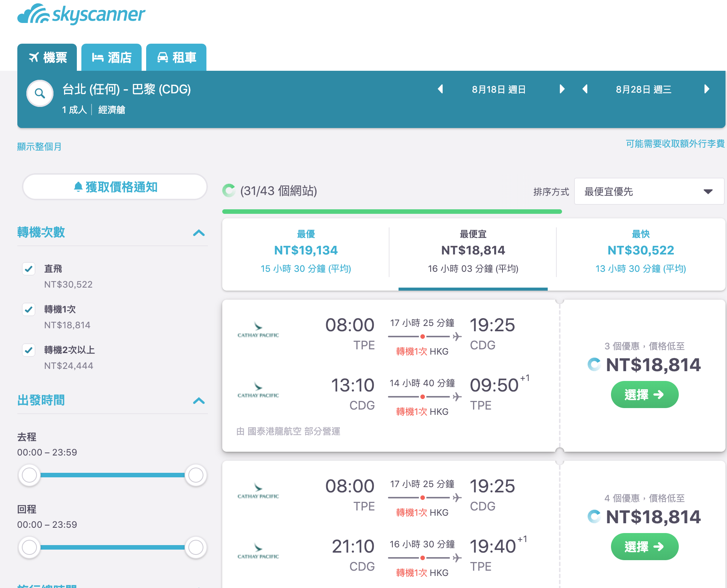Click the 13:10 CDG return departure
Image resolution: width=727 pixels, height=588 pixels.
(x=353, y=394)
